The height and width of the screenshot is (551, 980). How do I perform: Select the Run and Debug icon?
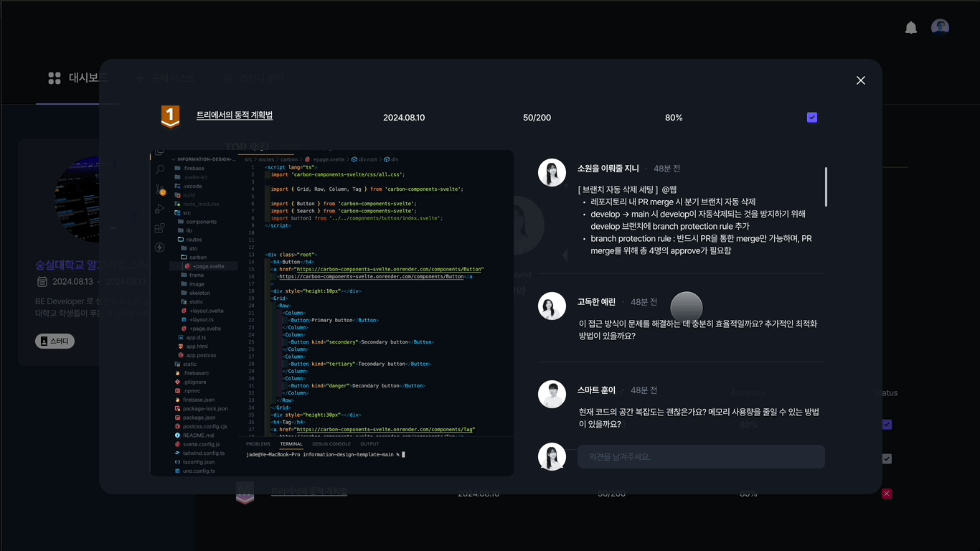click(159, 208)
